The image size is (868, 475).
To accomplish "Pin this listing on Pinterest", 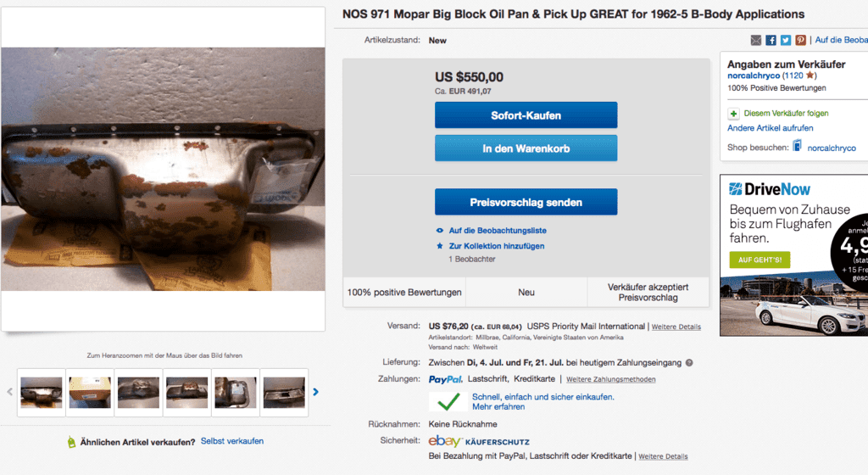I will tap(800, 40).
